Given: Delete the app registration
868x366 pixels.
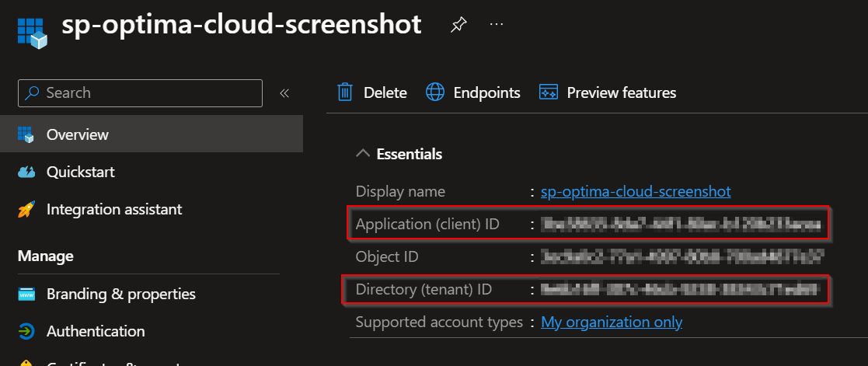Looking at the screenshot, I should click(x=372, y=92).
